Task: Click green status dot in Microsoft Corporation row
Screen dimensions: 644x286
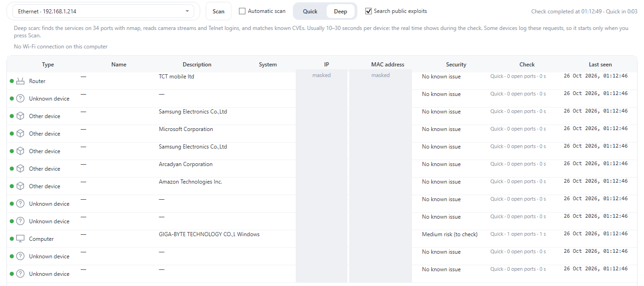Action: (x=12, y=134)
